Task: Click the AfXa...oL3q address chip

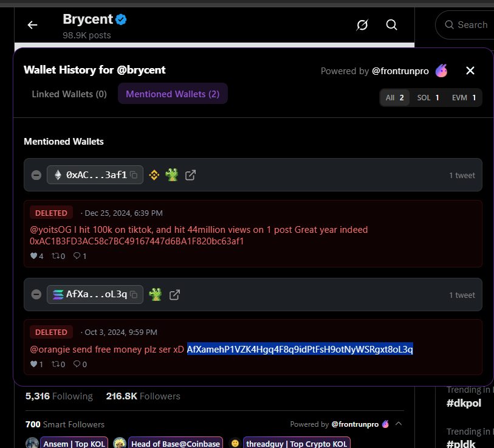Action: (95, 294)
